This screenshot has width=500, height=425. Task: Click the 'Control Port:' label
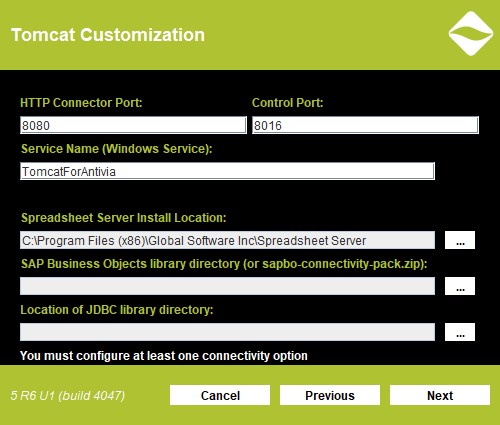point(288,103)
